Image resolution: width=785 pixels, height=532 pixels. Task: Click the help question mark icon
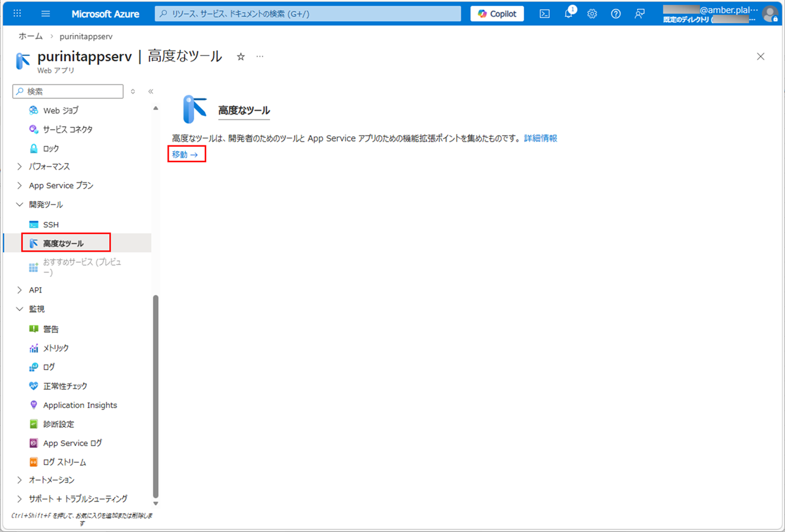(616, 14)
